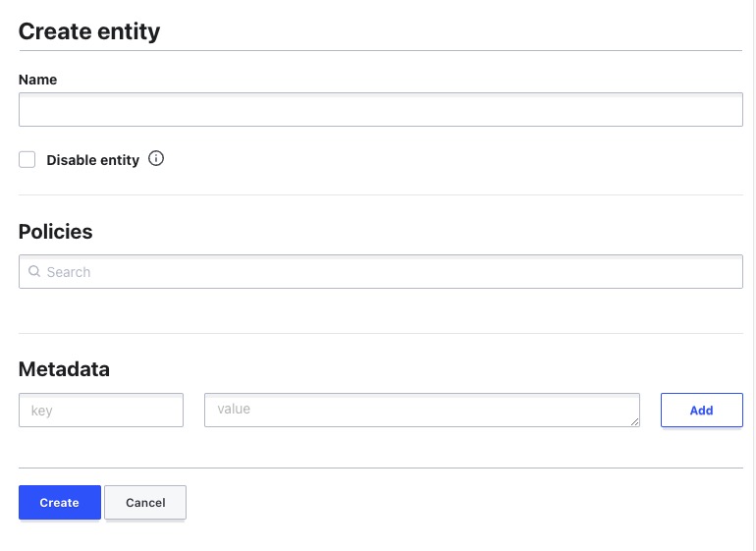Click the metadata key field

point(101,411)
